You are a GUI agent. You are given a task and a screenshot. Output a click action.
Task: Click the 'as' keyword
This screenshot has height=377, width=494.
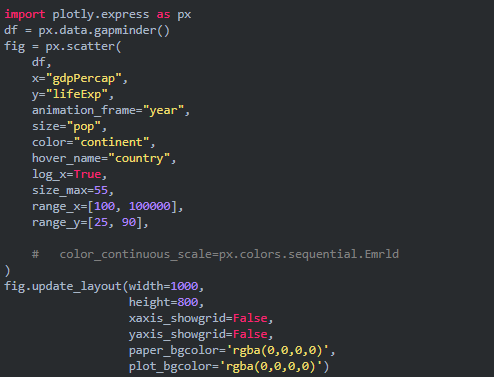[163, 15]
